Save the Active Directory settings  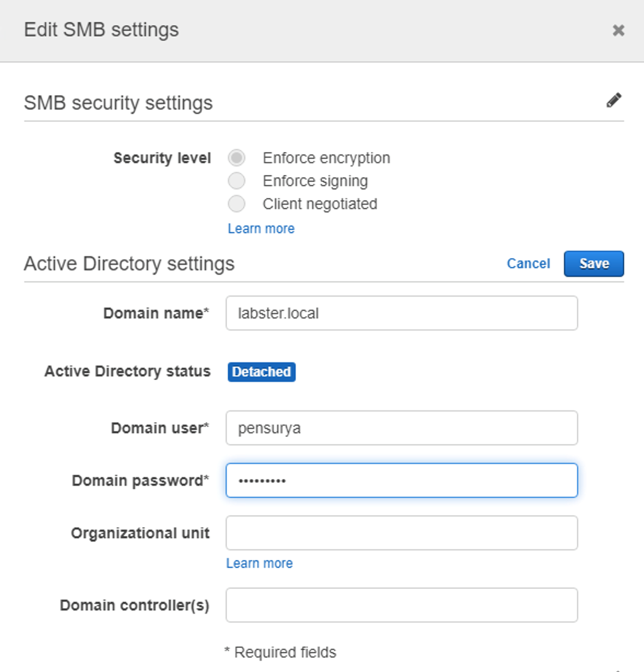[x=594, y=263]
